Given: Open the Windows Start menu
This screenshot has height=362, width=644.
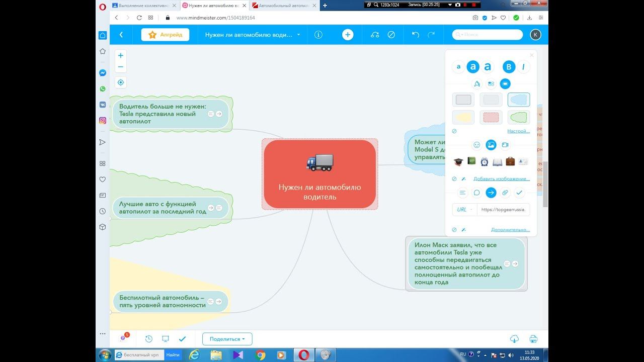Looking at the screenshot, I should pyautogui.click(x=105, y=355).
